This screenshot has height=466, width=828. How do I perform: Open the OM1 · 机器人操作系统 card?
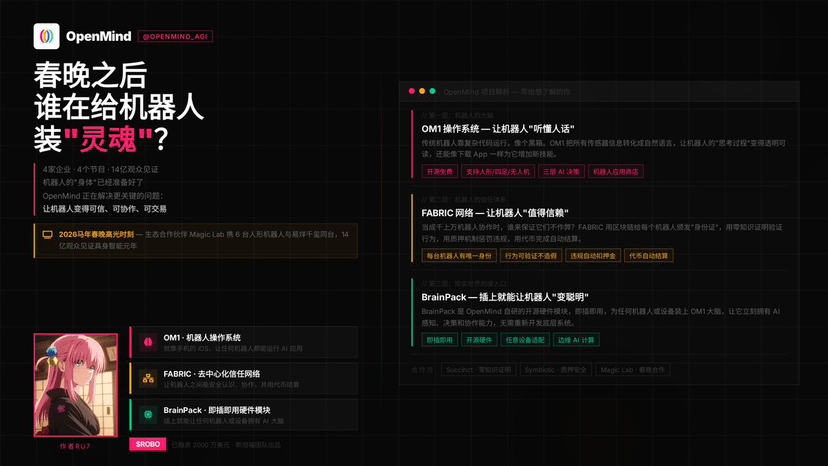tap(243, 342)
